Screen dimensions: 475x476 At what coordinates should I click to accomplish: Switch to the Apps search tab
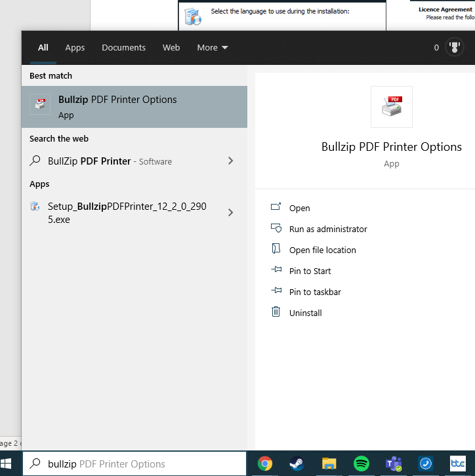[75, 48]
